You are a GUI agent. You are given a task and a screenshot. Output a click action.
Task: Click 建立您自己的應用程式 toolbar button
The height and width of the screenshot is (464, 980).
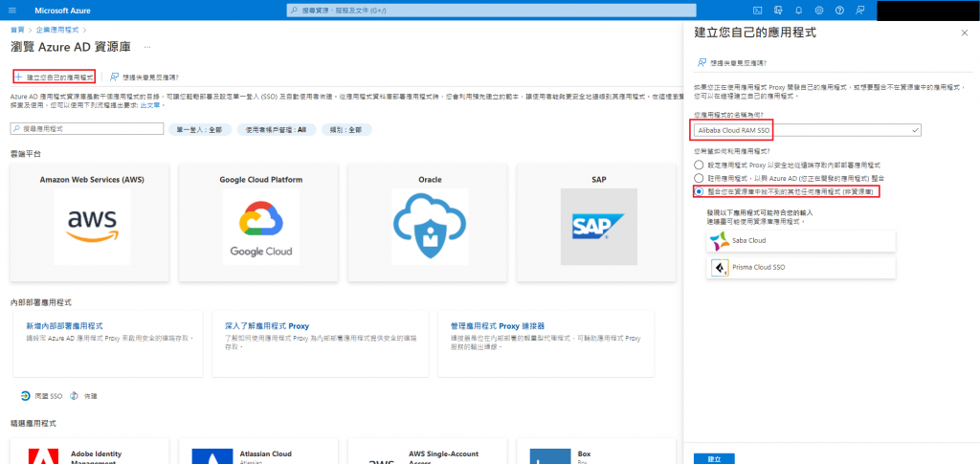55,77
